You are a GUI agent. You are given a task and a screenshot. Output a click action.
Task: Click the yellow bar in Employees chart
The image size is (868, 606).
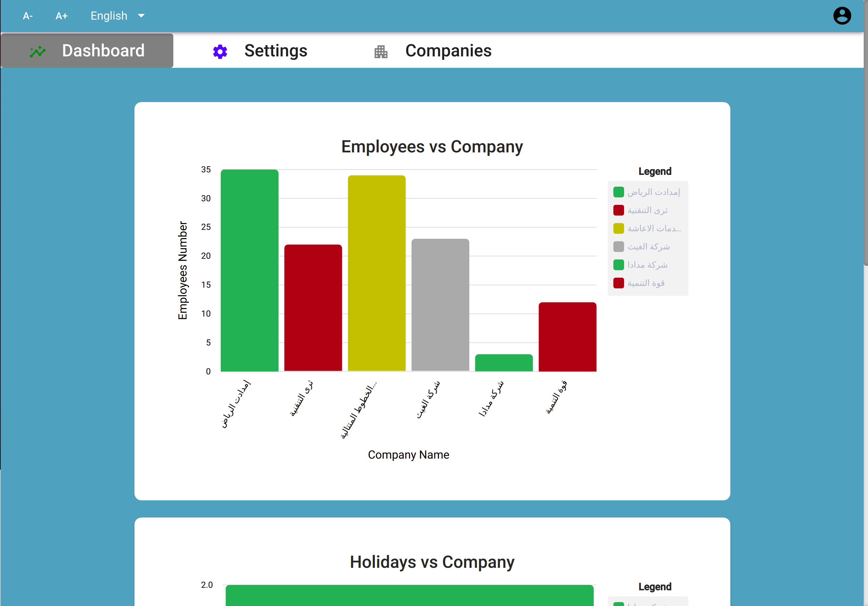pyautogui.click(x=377, y=273)
